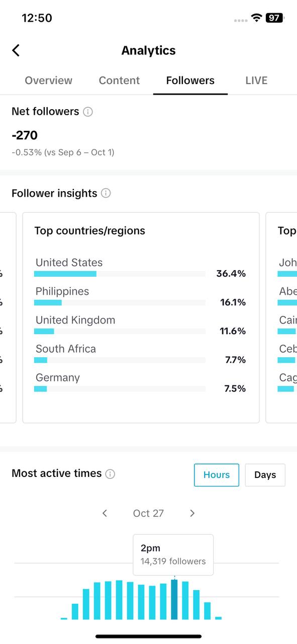Tap the 2pm 14,319 followers tooltip
This screenshot has width=297, height=644.
click(173, 554)
